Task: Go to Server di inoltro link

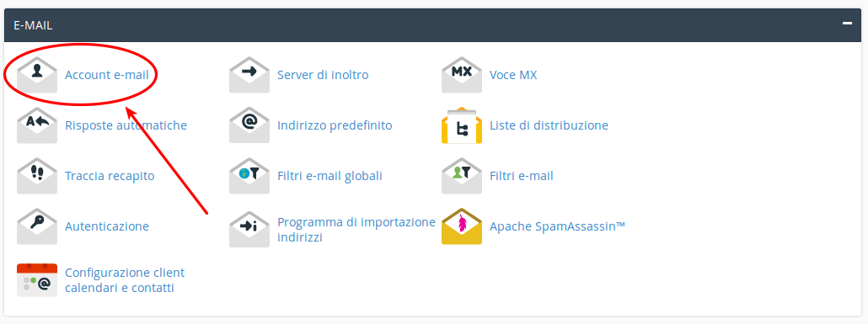Action: [323, 75]
